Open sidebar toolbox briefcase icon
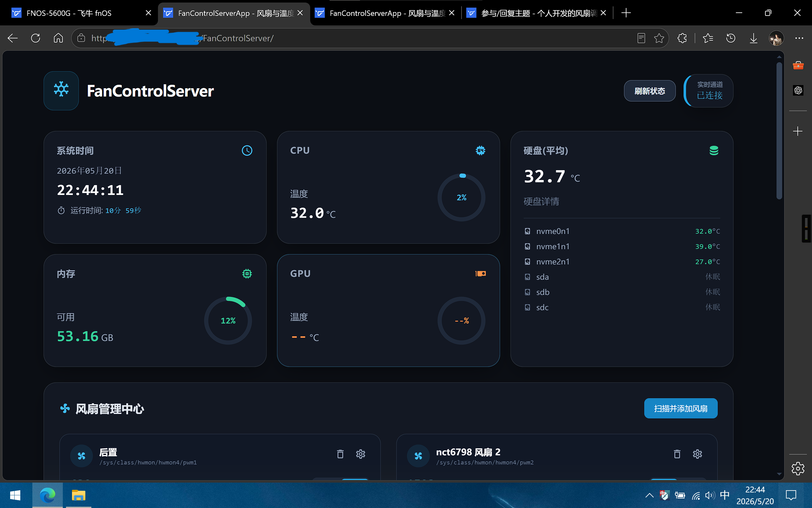Image resolution: width=812 pixels, height=508 pixels. (798, 65)
